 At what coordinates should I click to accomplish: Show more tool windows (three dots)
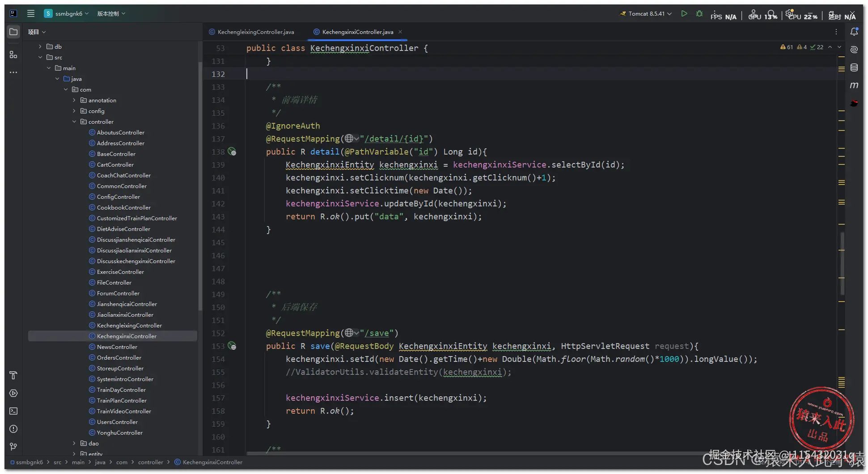coord(13,72)
